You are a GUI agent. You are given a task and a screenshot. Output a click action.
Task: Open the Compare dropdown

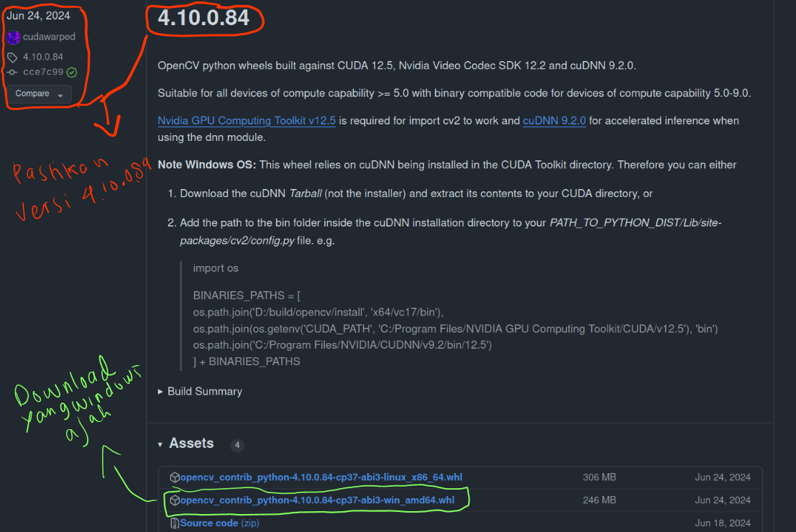(x=40, y=94)
